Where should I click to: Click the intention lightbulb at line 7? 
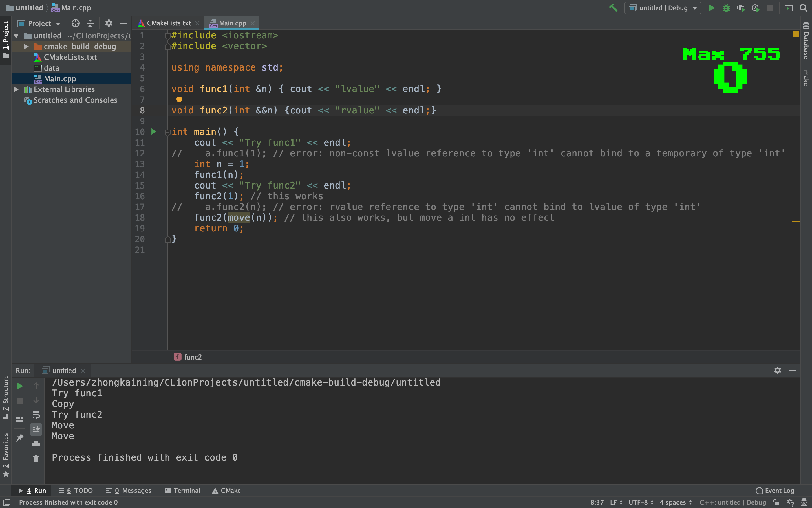click(x=179, y=100)
